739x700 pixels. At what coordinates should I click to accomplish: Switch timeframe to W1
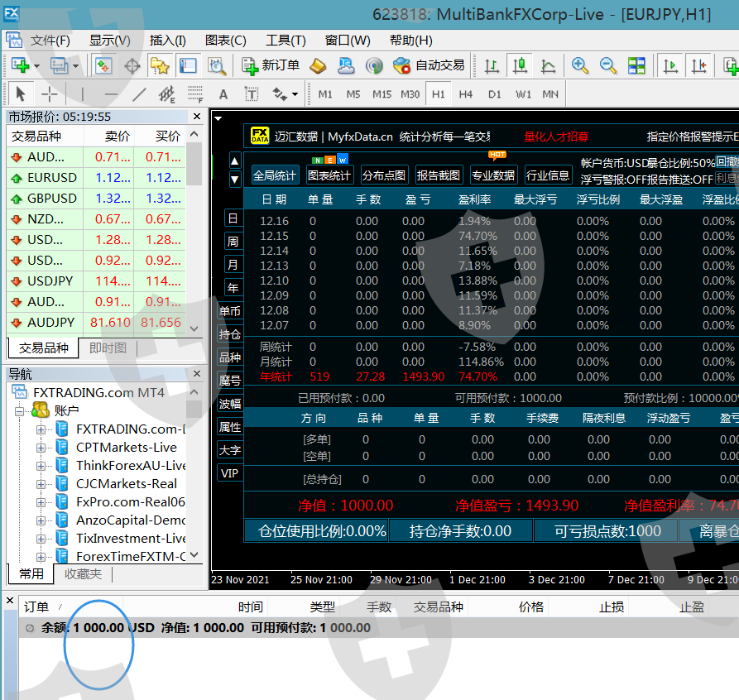point(523,94)
